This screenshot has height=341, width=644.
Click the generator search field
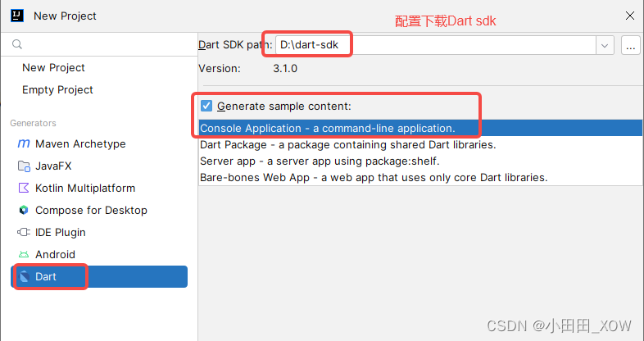[99, 44]
